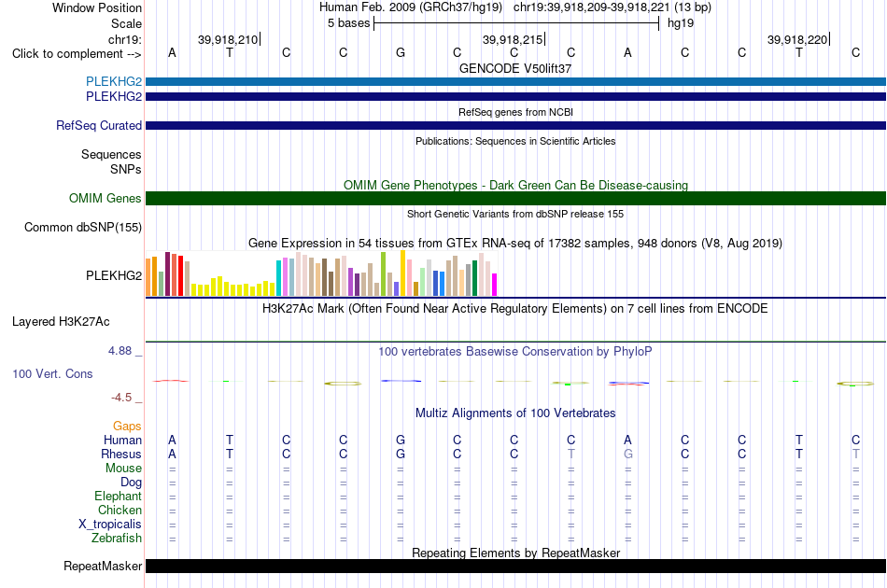Click the orange Gaps label
Image resolution: width=887 pixels, height=588 pixels.
[127, 427]
